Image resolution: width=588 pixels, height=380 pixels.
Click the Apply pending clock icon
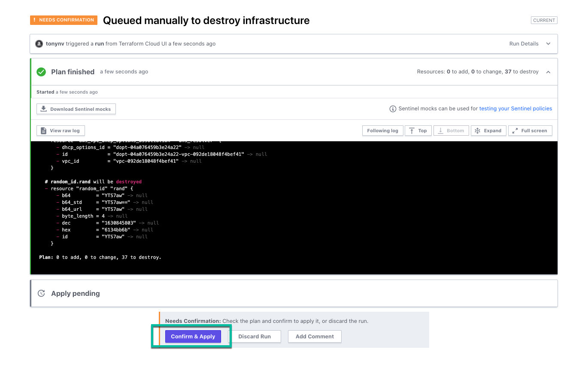pyautogui.click(x=41, y=293)
